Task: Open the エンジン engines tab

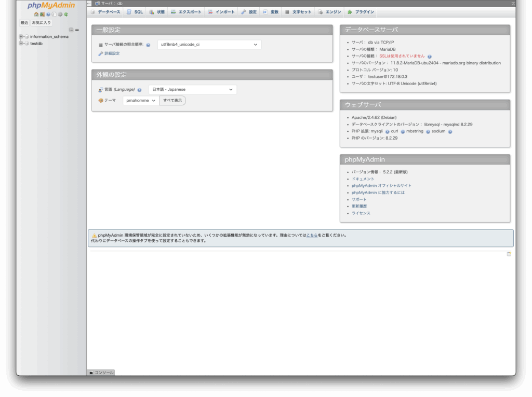Action: click(329, 12)
